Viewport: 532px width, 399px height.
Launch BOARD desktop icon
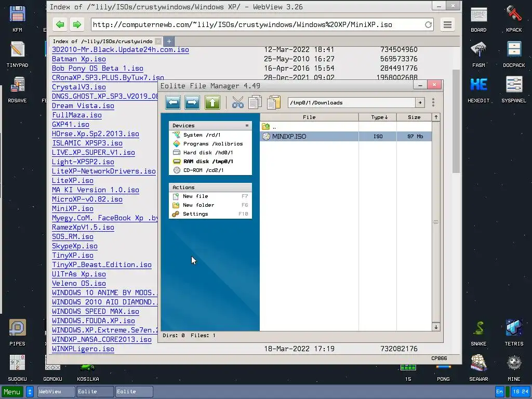pyautogui.click(x=478, y=19)
